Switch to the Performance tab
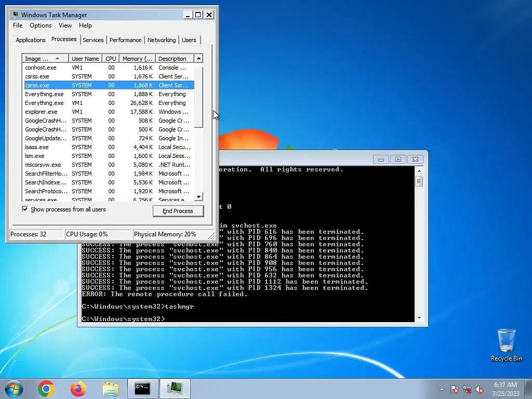532x399 pixels. click(x=125, y=40)
